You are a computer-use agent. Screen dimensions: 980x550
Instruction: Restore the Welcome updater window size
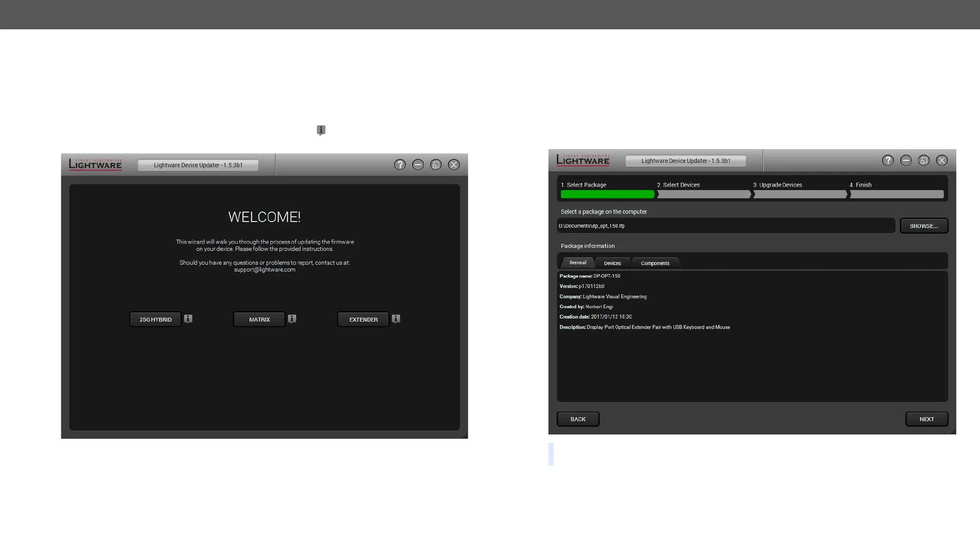pyautogui.click(x=436, y=165)
